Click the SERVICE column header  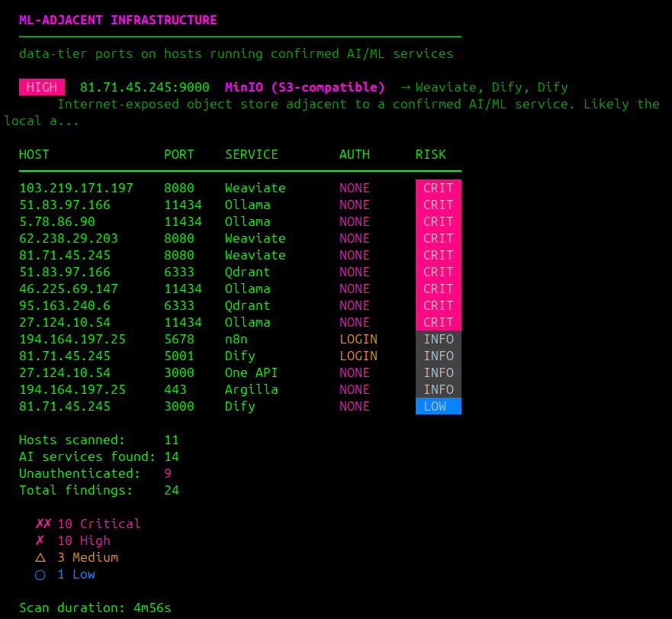pos(252,154)
